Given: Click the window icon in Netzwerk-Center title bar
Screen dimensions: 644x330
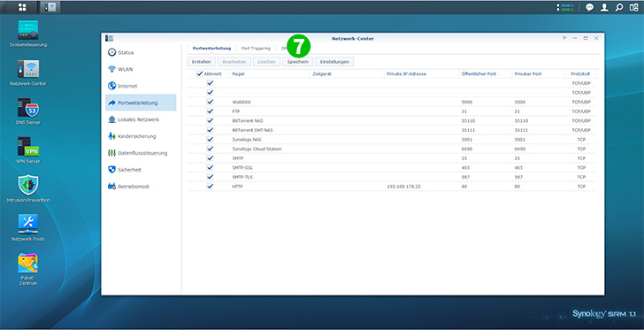Looking at the screenshot, I should coord(109,38).
